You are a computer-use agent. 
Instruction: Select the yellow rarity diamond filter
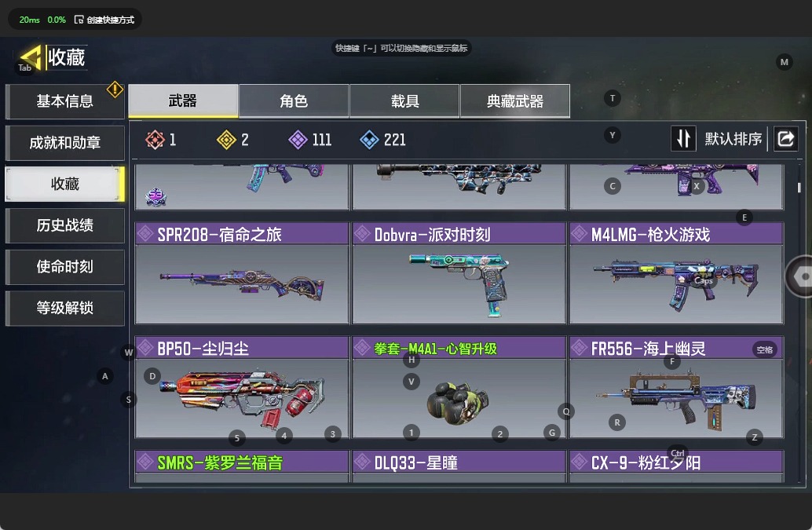(226, 140)
